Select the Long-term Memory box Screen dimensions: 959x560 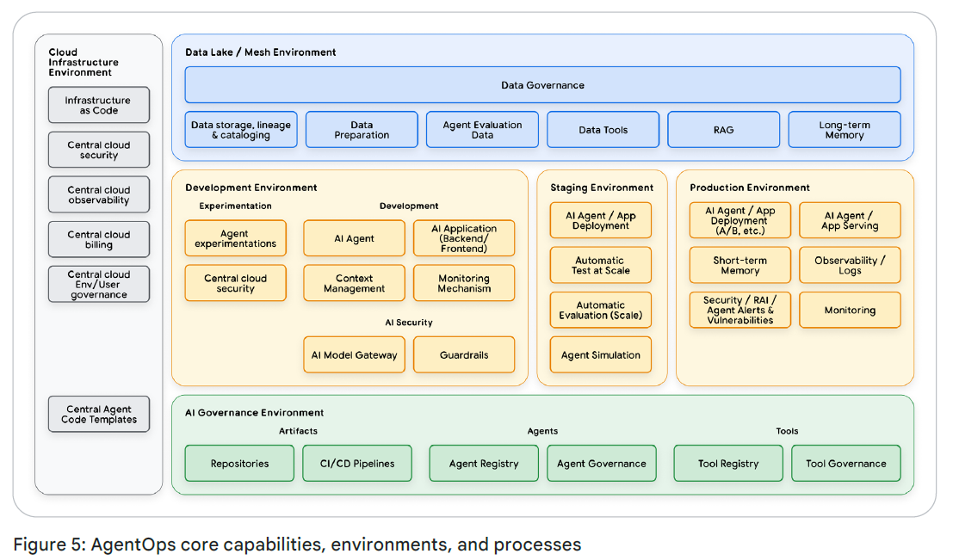(x=844, y=130)
